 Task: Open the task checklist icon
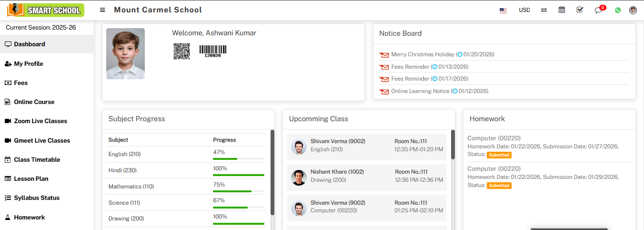580,10
